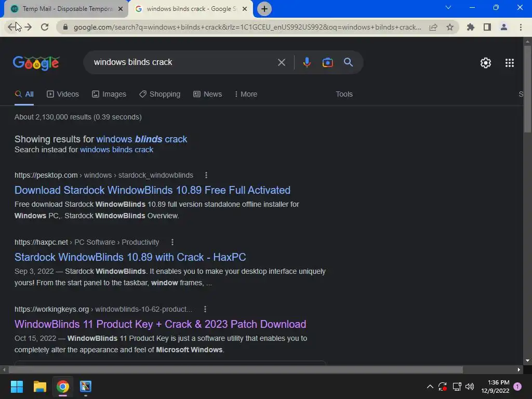Screen dimensions: 532x399
Task: Open options menu for workingkeys.org result
Action: (x=205, y=309)
